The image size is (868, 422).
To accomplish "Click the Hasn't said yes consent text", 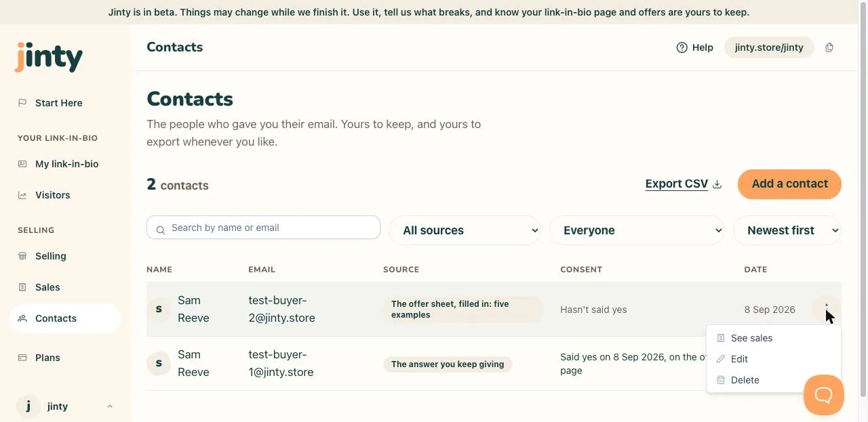I will tap(593, 310).
